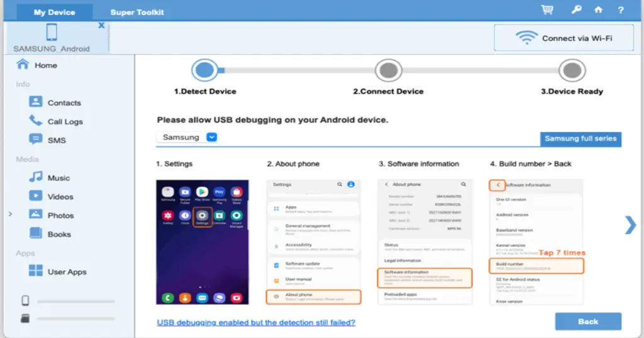
Task: Click the home icon in top bar
Action: pos(599,10)
